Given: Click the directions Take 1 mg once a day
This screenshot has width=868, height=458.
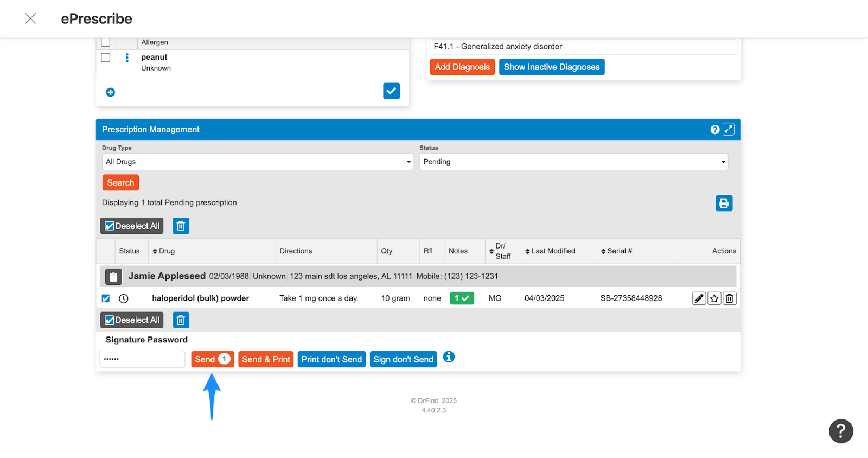Looking at the screenshot, I should (319, 298).
